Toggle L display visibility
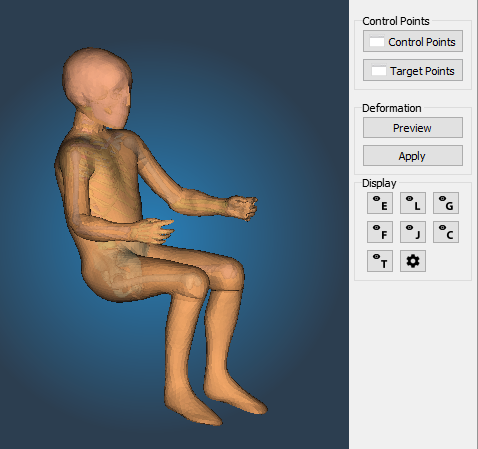This screenshot has height=449, width=478. (x=413, y=203)
